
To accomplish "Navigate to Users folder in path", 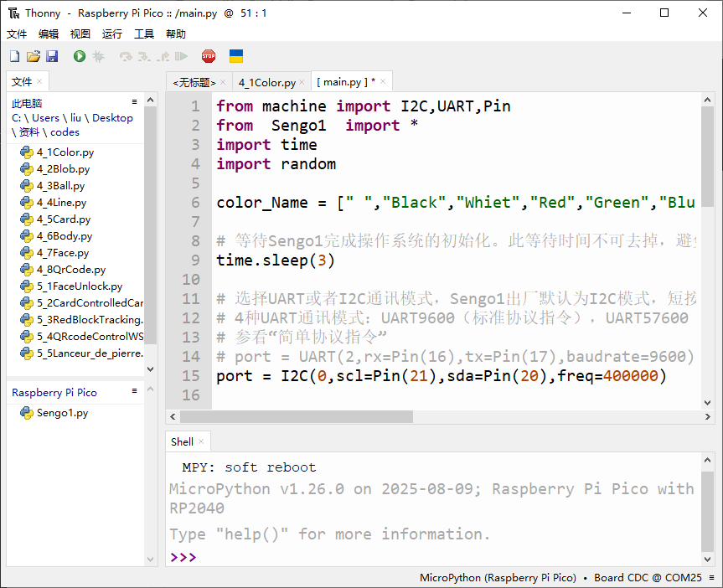I will 45,118.
